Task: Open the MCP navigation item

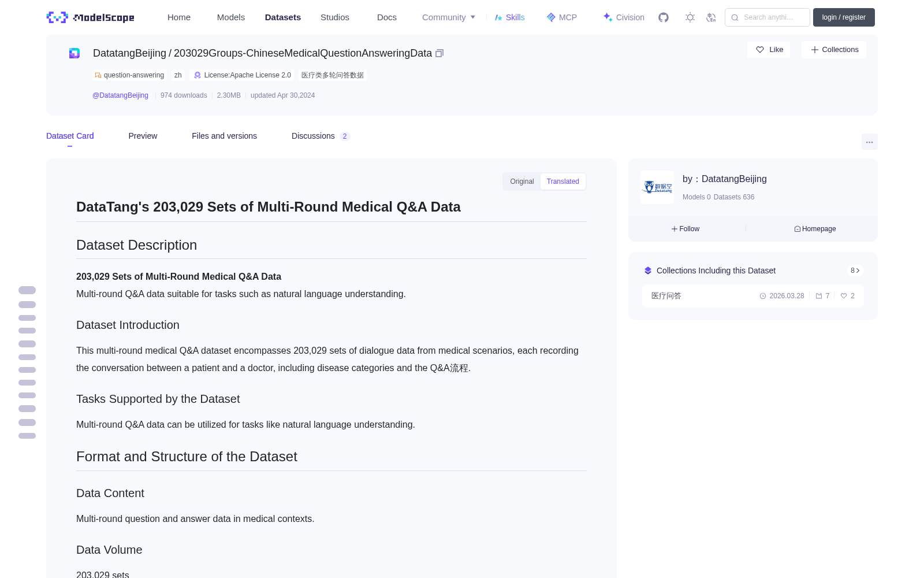Action: [561, 17]
